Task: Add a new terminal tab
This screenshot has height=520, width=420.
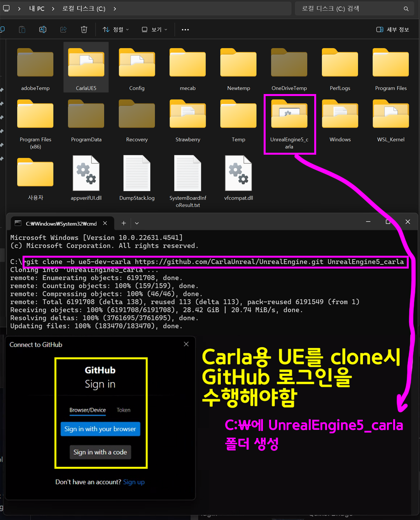Action: tap(124, 223)
